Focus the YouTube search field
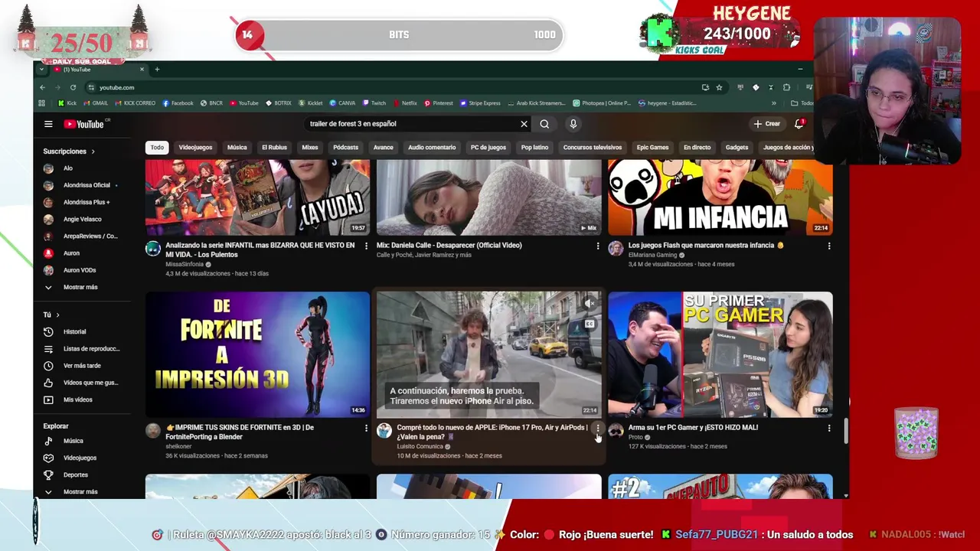Image resolution: width=980 pixels, height=551 pixels. [413, 124]
